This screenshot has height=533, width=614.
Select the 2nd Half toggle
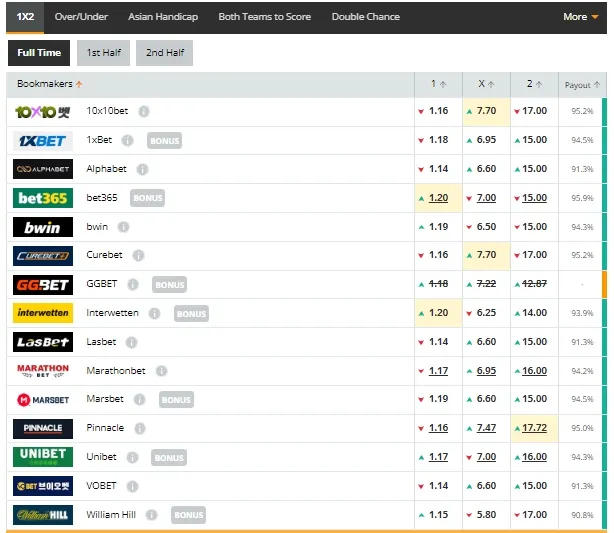tap(165, 53)
